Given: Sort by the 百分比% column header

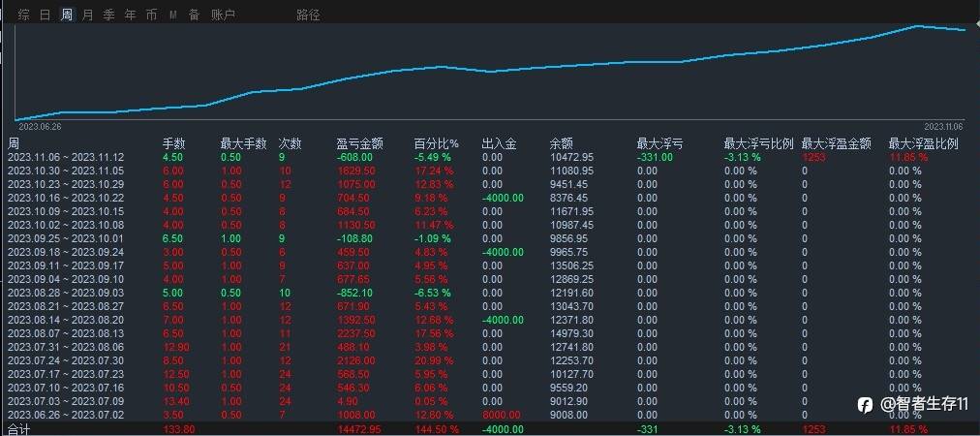Looking at the screenshot, I should pos(436,143).
